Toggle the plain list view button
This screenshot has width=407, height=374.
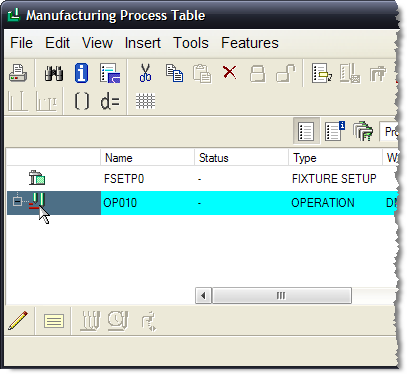306,131
